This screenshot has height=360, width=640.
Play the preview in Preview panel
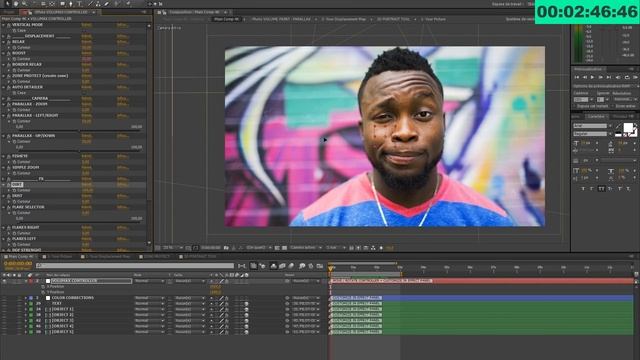[x=593, y=77]
